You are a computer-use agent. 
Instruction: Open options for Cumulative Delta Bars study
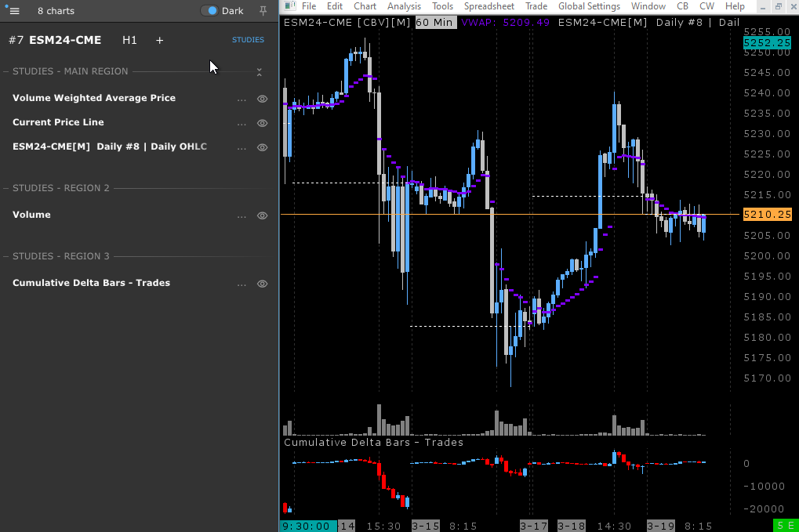pos(242,284)
